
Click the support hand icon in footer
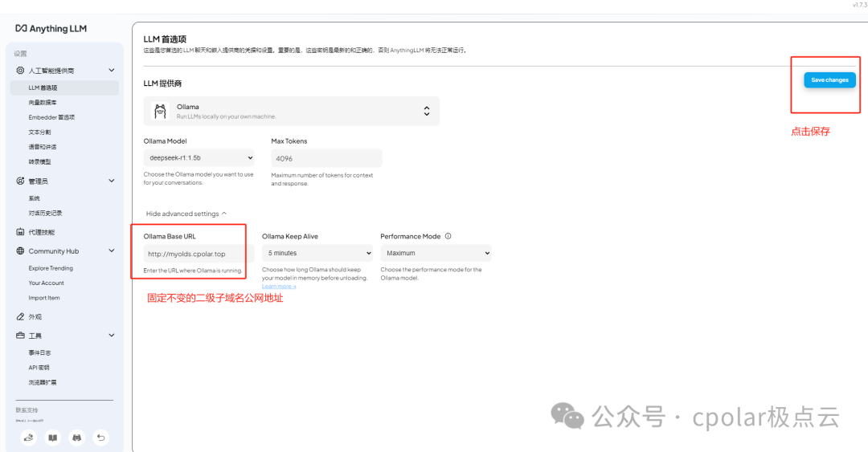tap(29, 438)
